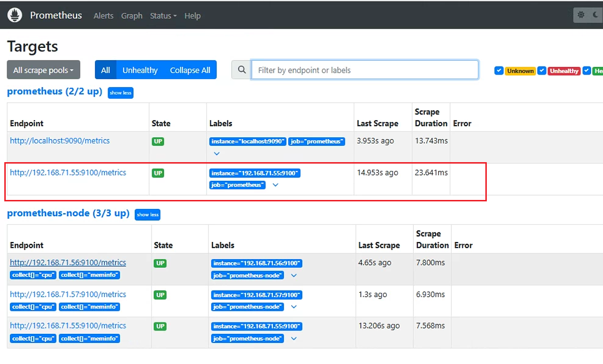Viewport: 603px width, 364px height.
Task: Open the 192.168.71.56:9100 metrics link
Action: point(68,263)
